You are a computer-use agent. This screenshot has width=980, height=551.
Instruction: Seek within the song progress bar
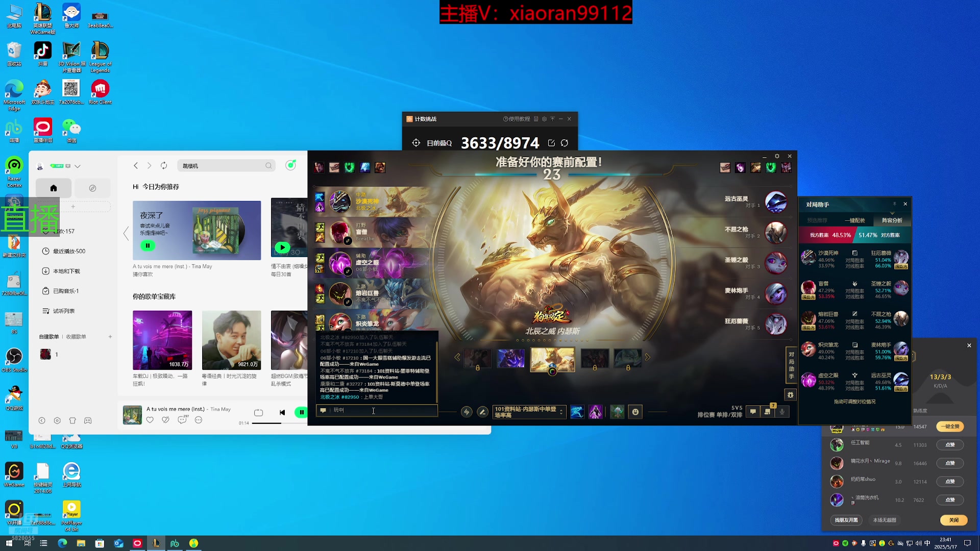pos(279,423)
